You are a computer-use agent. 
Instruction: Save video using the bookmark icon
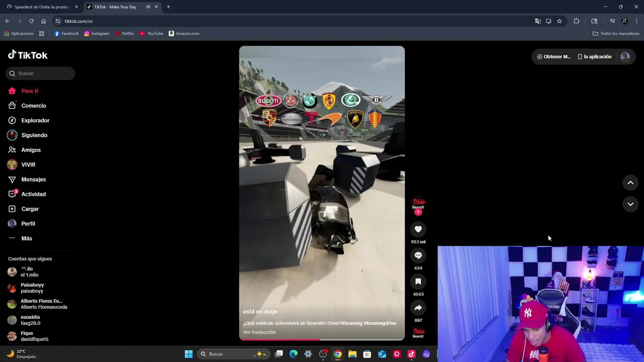tap(418, 282)
